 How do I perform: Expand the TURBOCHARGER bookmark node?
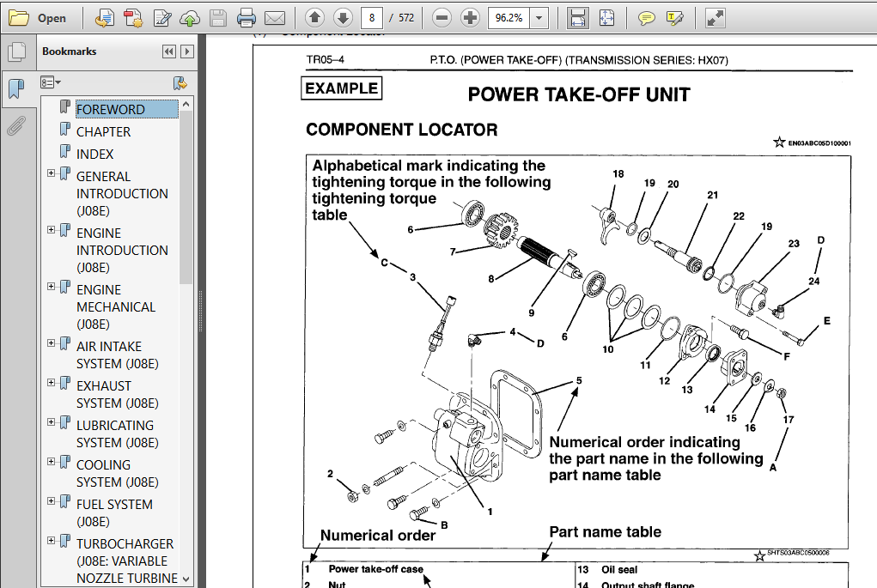point(51,541)
